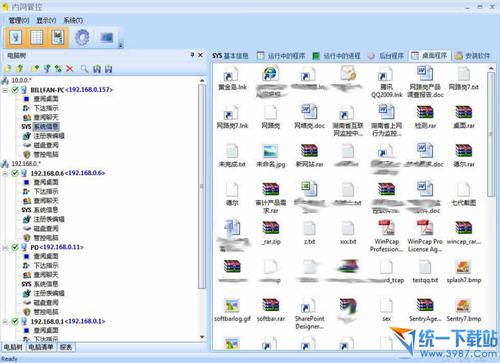Select 网路岗产品调查报告.doc Word file
This screenshot has width=500, height=363.
tap(426, 82)
